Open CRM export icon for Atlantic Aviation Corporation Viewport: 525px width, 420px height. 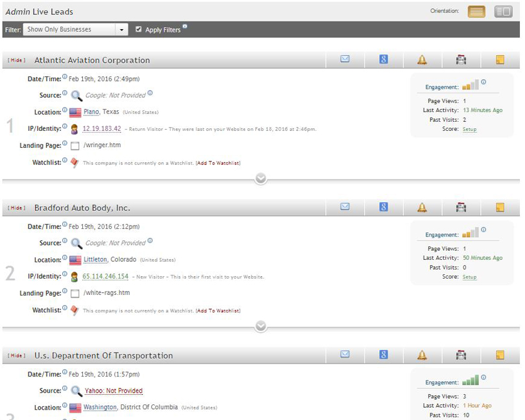click(461, 60)
